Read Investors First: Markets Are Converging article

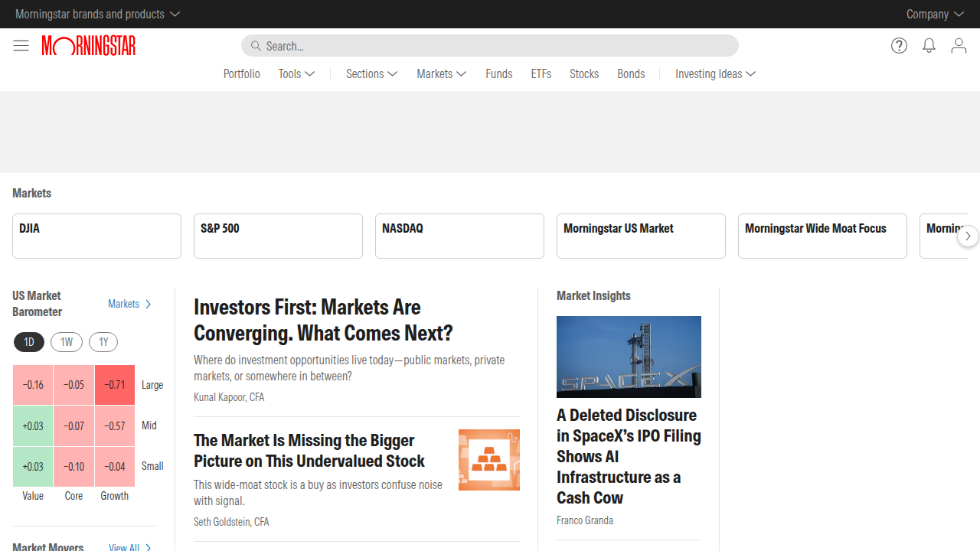click(x=323, y=320)
